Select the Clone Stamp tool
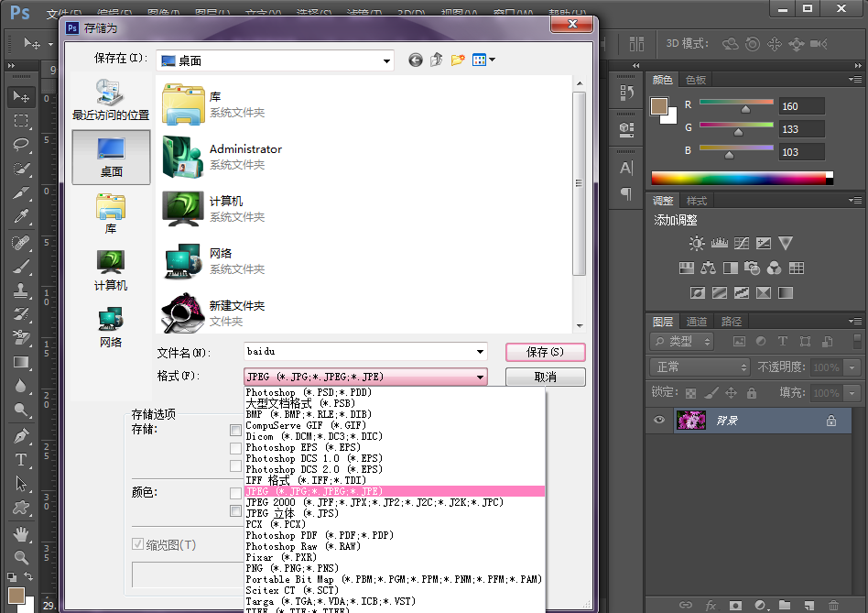Screen dimensions: 868x613 click(x=21, y=290)
